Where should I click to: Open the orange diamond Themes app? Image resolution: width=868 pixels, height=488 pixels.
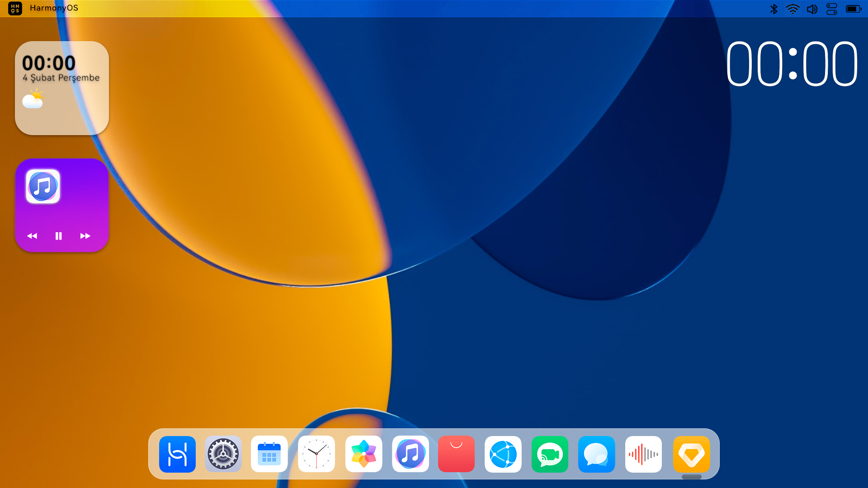691,454
